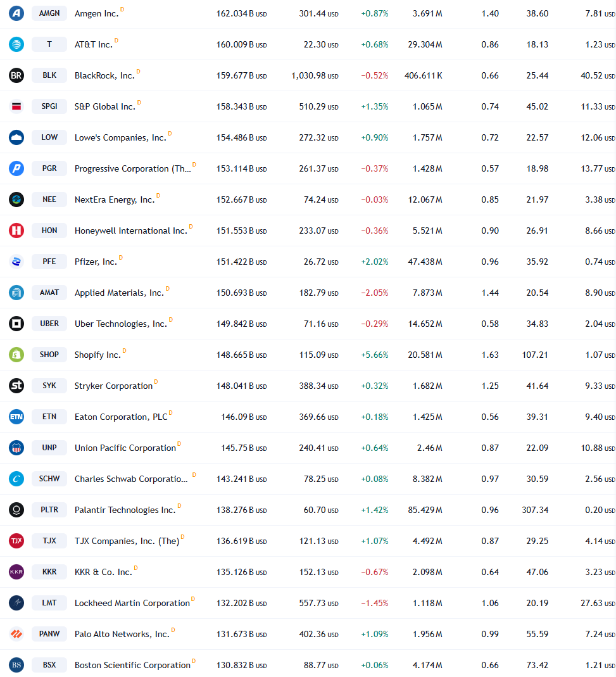
Task: Click the Honeywell H logo icon
Action: 16,231
